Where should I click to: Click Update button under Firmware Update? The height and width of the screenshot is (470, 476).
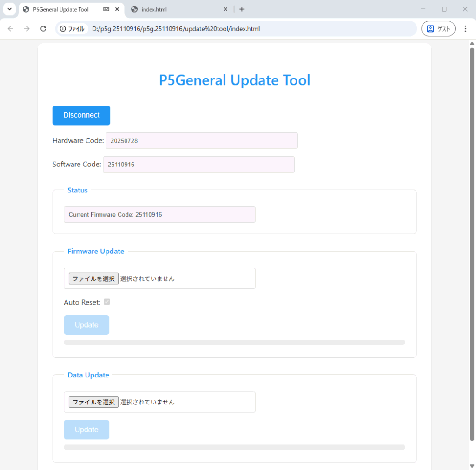(86, 325)
